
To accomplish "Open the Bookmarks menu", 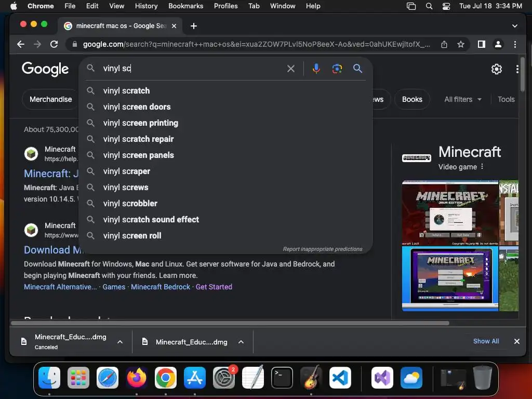I will coord(186,6).
